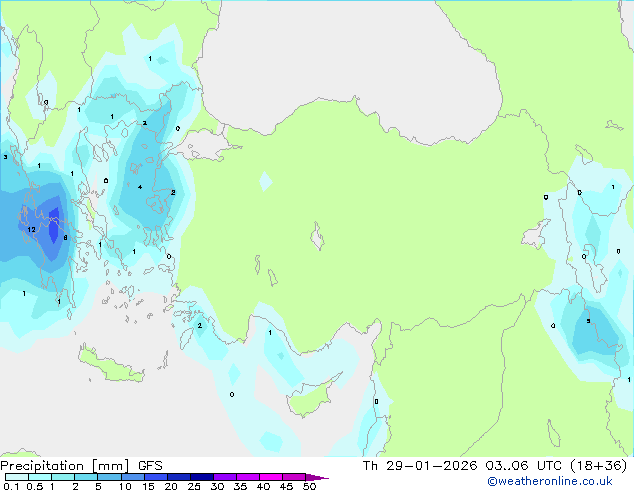Click the 20–25 mm legend color swatch
Screen dimensions: 634x490
(x=179, y=477)
